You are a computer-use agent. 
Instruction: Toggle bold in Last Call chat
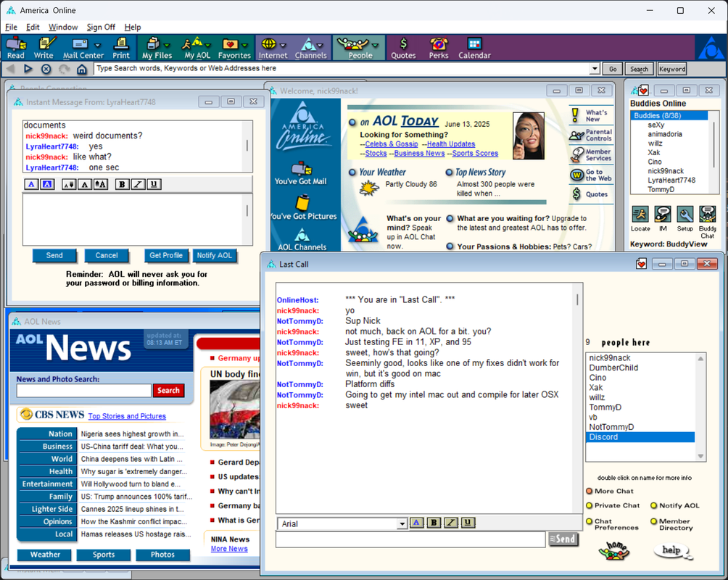434,523
